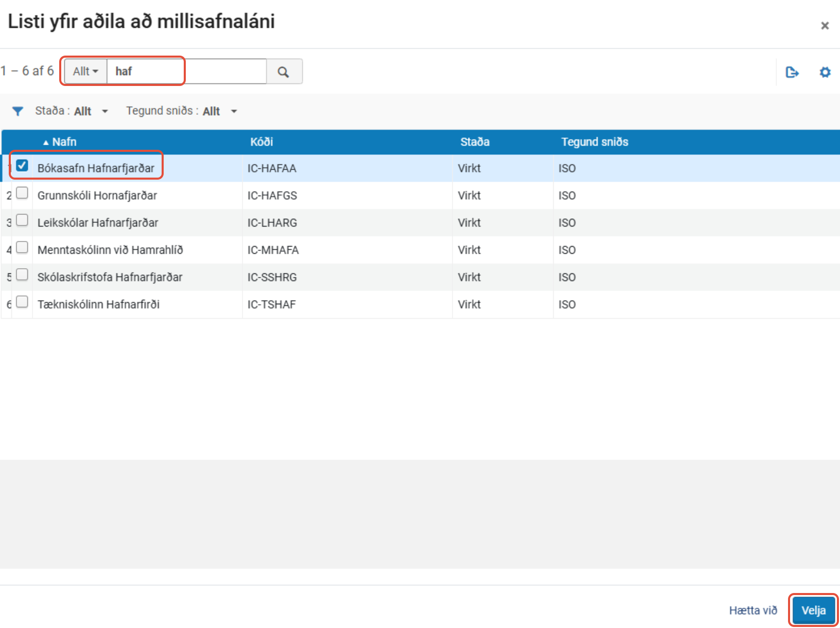This screenshot has width=840, height=628.
Task: Select the Menntaskólinn við Hamrahlíð name
Action: [x=110, y=250]
